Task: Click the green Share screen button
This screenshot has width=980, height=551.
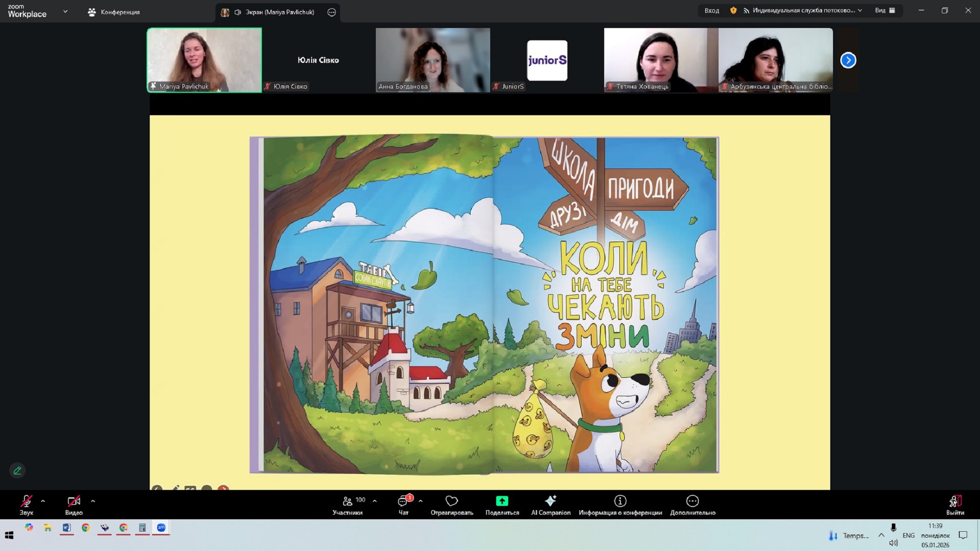Action: pyautogui.click(x=502, y=501)
